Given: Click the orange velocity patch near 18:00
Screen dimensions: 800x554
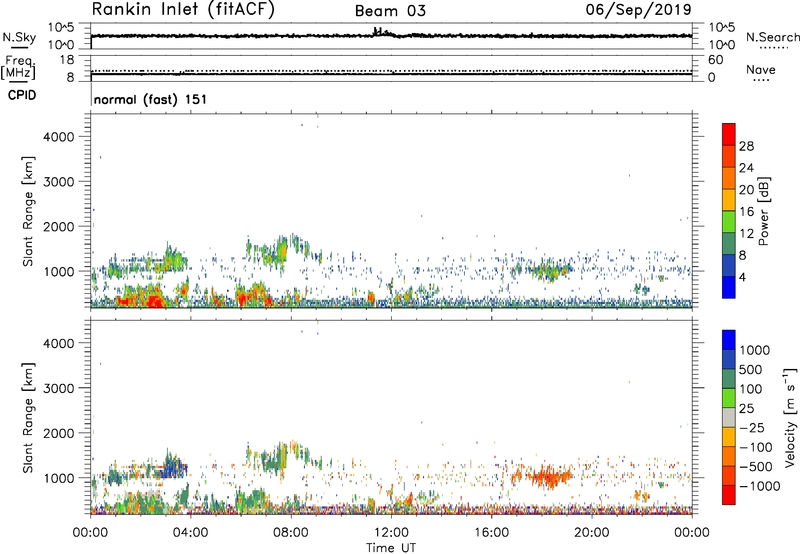Looking at the screenshot, I should point(548,477).
